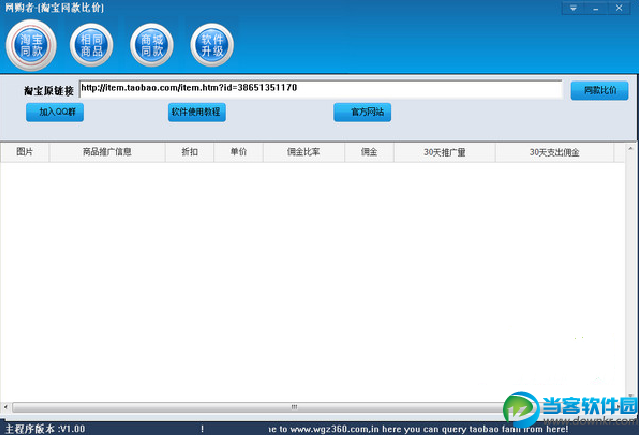Sort by the 佣金 column header
The image size is (639, 435).
coord(369,152)
